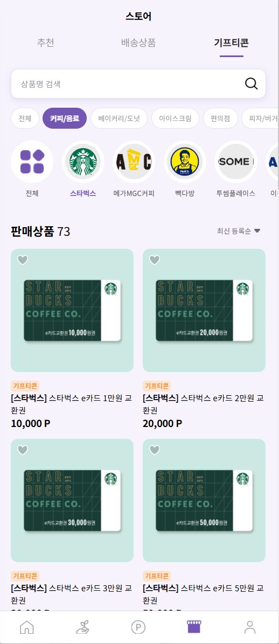
Task: Toggle heart on 20,000원 Starbucks card
Action: [x=155, y=260]
